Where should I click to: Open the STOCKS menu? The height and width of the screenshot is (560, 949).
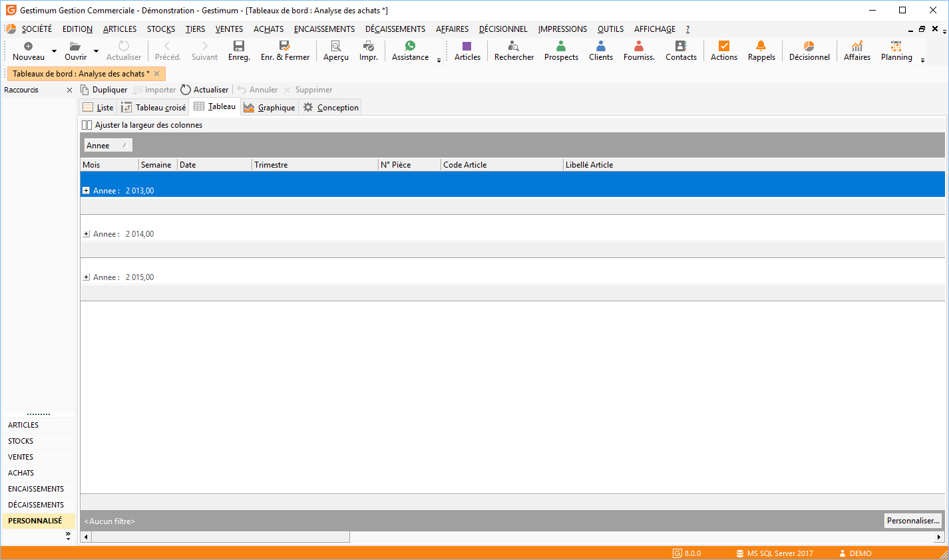click(161, 29)
